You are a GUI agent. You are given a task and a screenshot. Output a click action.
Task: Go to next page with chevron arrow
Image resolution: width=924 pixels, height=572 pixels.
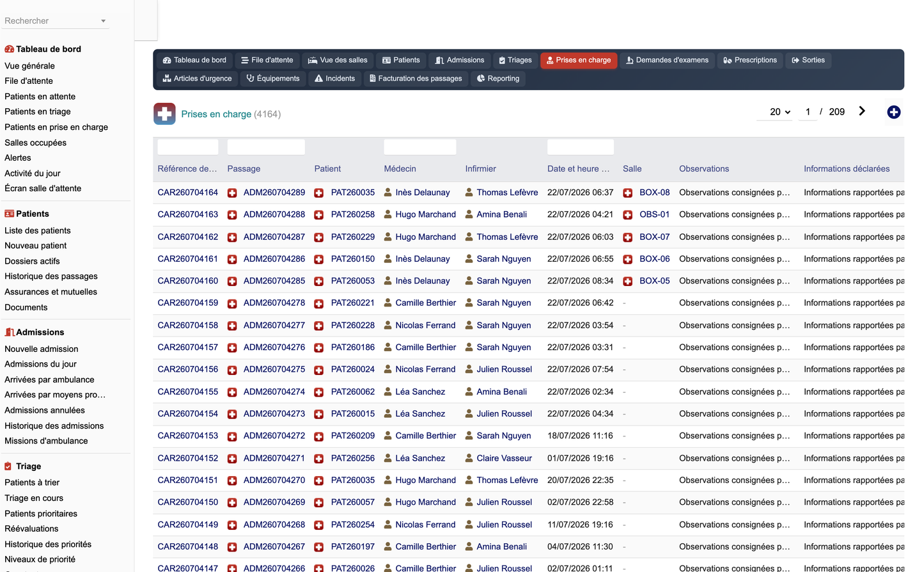tap(862, 111)
